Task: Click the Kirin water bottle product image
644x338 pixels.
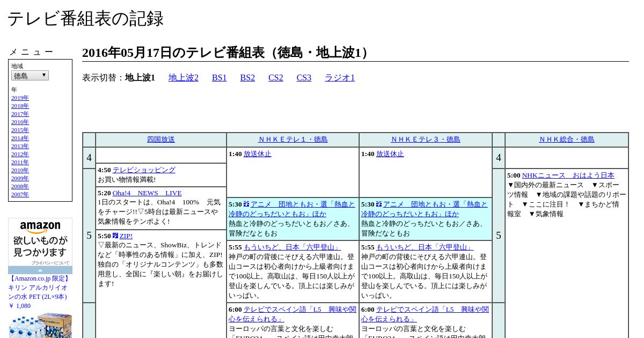Action: [x=40, y=325]
